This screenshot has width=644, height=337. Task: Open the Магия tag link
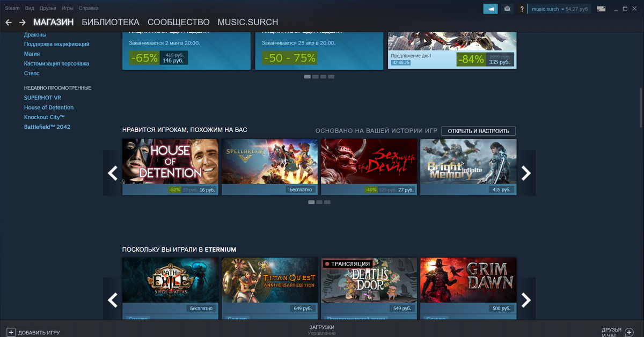(32, 54)
